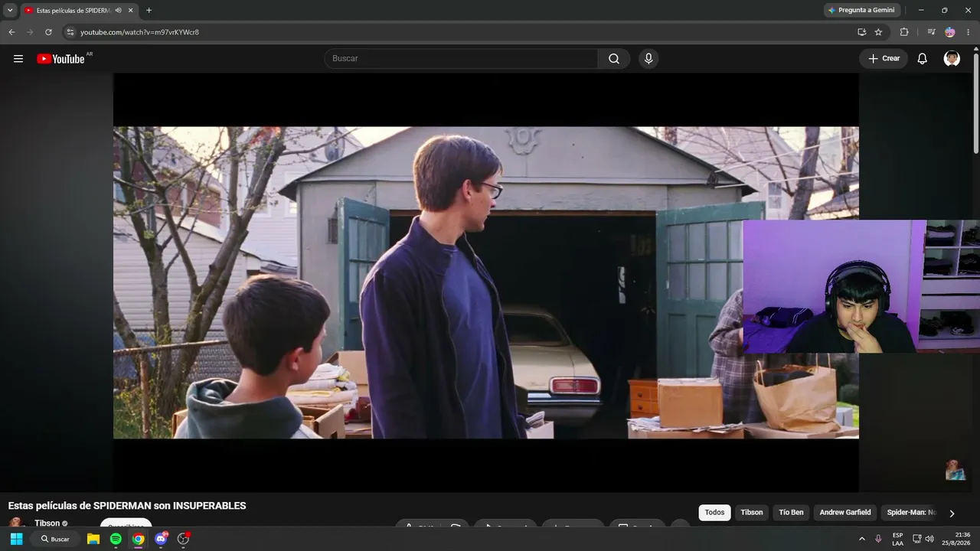Open Chrome media controls icon

tap(931, 32)
